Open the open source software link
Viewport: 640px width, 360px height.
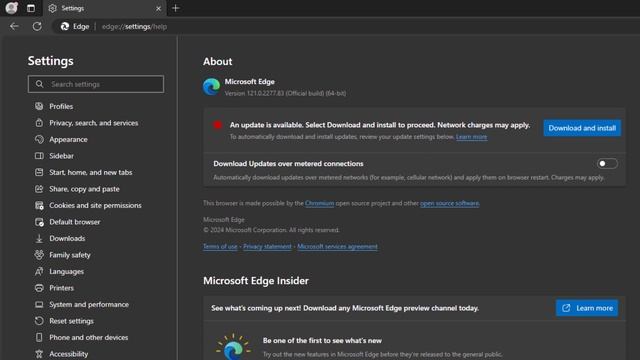tap(449, 203)
